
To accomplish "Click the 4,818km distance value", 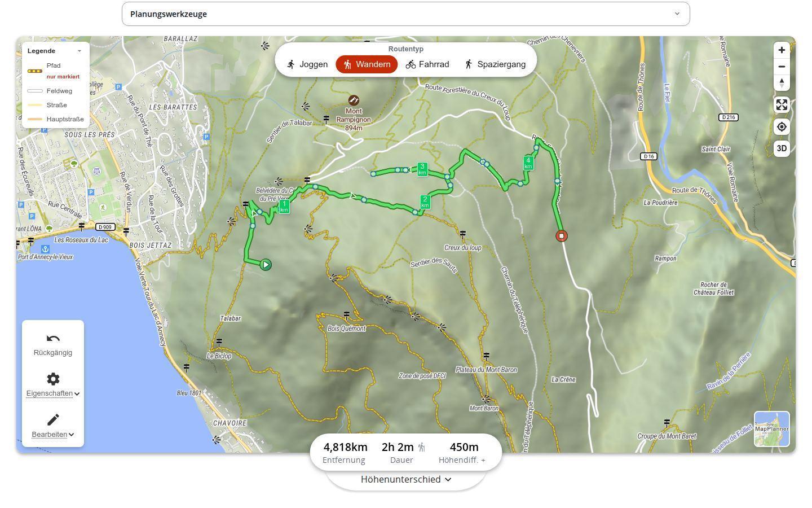I will (345, 447).
